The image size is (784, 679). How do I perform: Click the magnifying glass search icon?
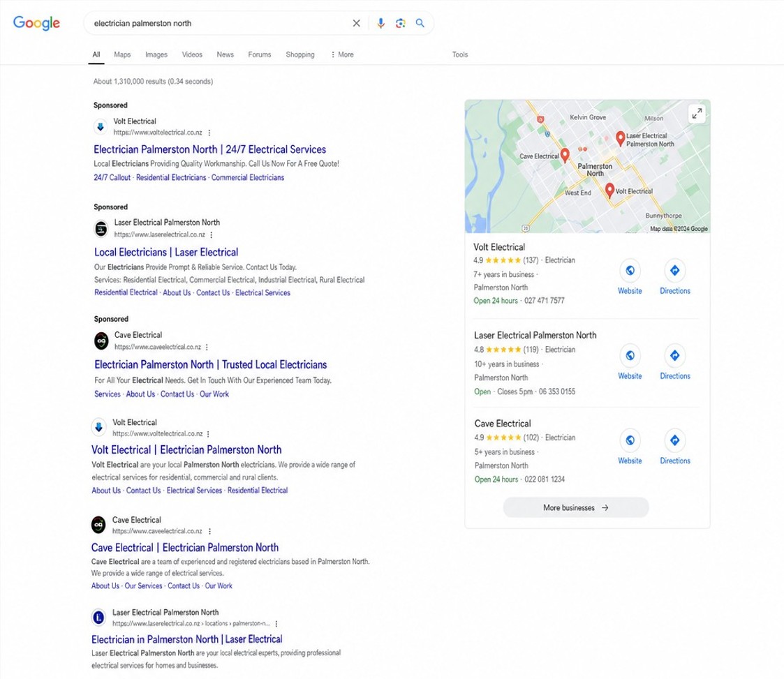click(x=420, y=23)
